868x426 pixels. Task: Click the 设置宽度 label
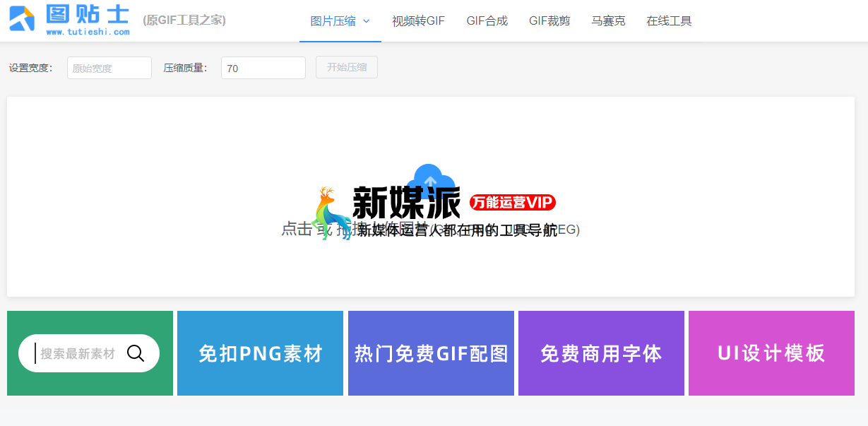pyautogui.click(x=30, y=68)
